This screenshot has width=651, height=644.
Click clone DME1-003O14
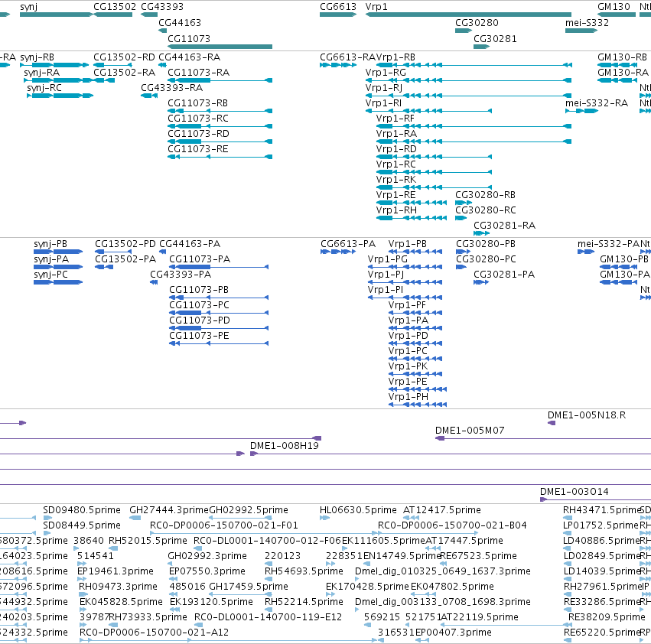575,492
